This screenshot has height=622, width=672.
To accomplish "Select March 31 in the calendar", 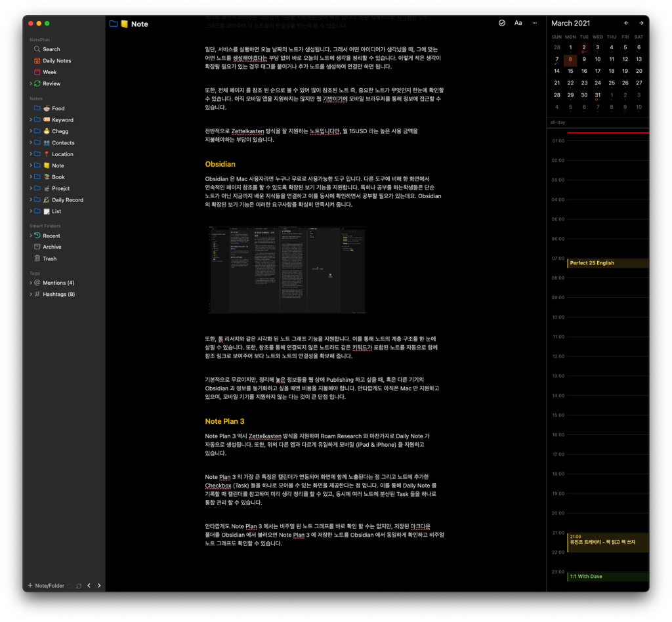I will (597, 95).
